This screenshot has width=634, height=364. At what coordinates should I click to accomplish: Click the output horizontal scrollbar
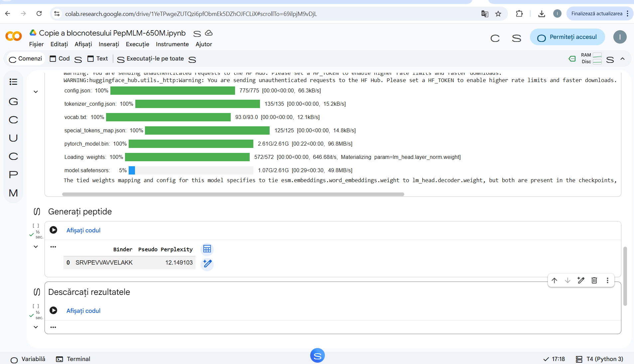point(233,194)
